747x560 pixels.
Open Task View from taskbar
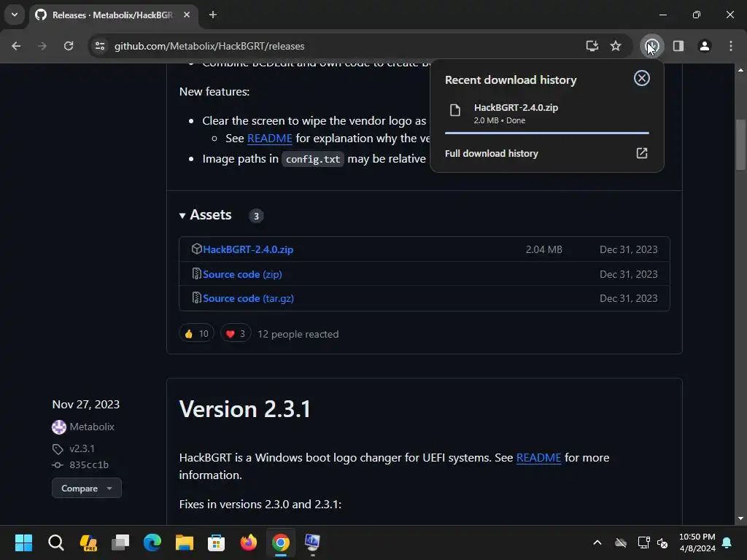pyautogui.click(x=120, y=542)
